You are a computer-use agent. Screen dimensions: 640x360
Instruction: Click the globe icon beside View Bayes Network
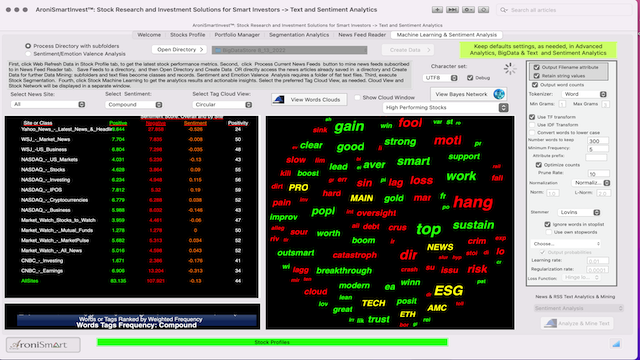coord(499,94)
